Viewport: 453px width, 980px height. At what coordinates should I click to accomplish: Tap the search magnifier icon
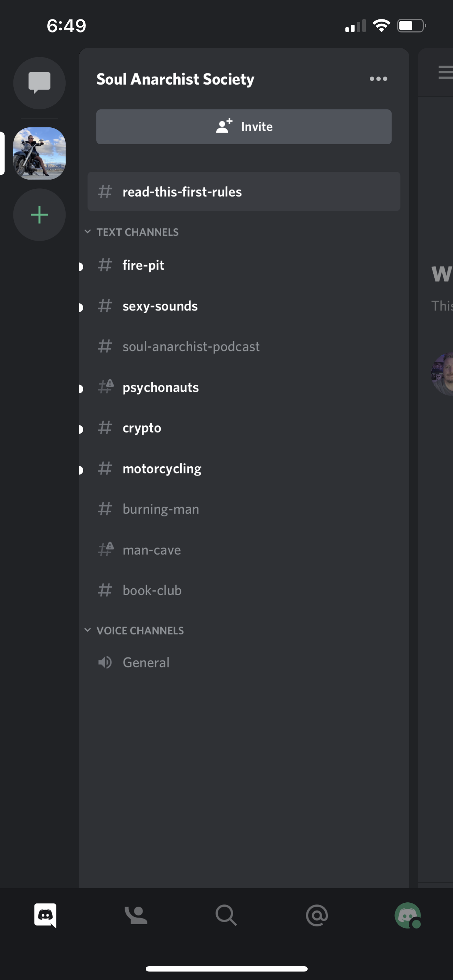(x=226, y=915)
